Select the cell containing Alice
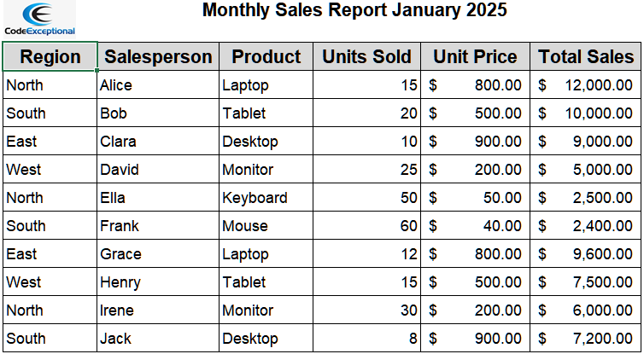 click(x=158, y=85)
